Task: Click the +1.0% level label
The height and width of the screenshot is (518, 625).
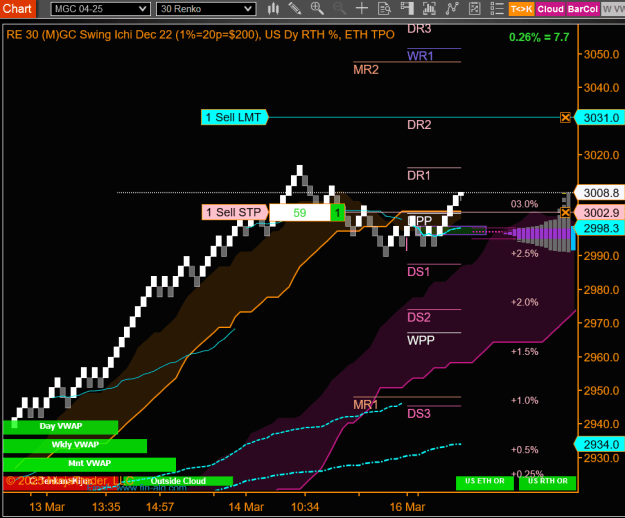Action: (525, 400)
